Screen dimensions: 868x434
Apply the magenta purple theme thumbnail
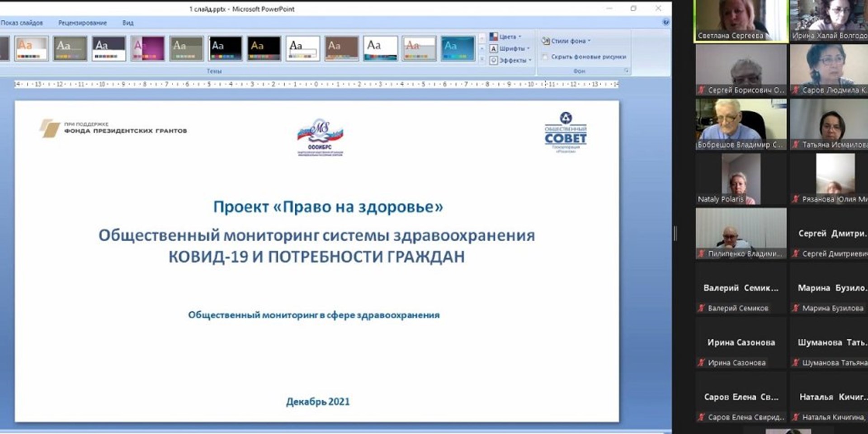pyautogui.click(x=147, y=48)
